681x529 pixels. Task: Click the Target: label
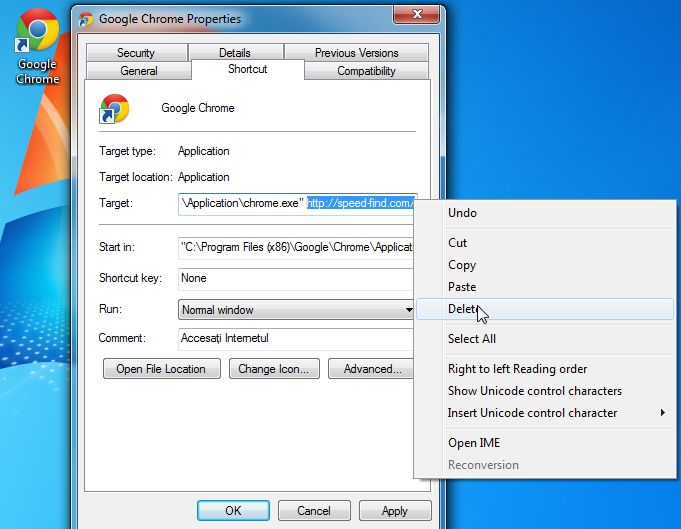(x=116, y=203)
